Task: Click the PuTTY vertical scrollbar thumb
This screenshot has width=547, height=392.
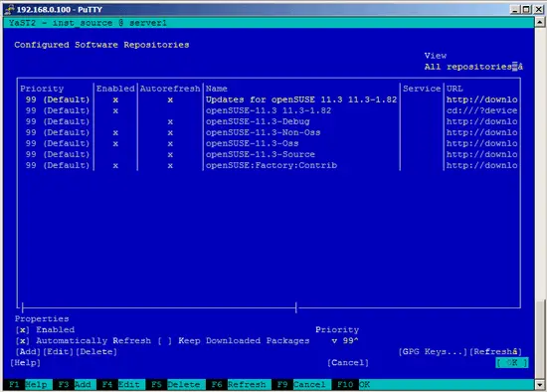Action: click(x=540, y=339)
